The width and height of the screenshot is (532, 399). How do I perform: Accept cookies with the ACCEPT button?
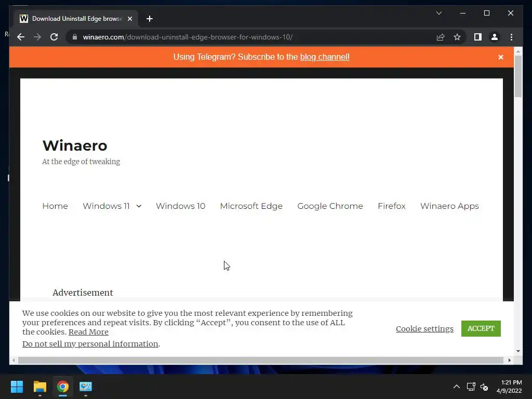point(481,328)
